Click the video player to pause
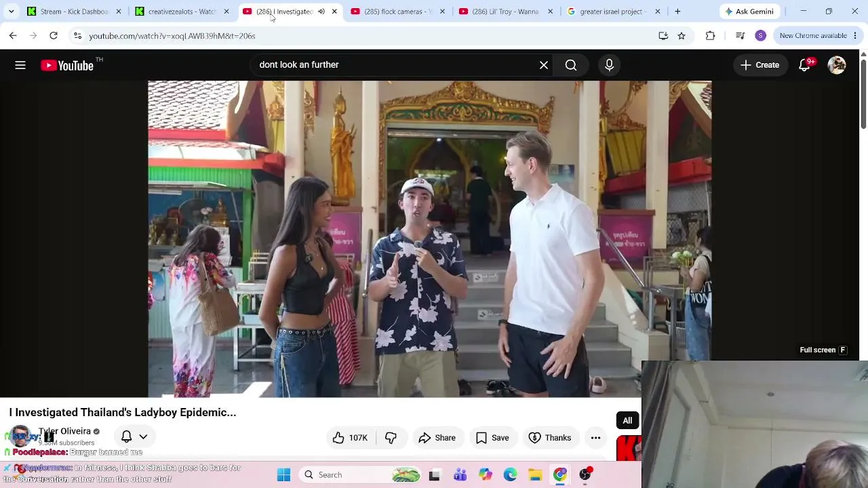The height and width of the screenshot is (488, 868). (430, 239)
